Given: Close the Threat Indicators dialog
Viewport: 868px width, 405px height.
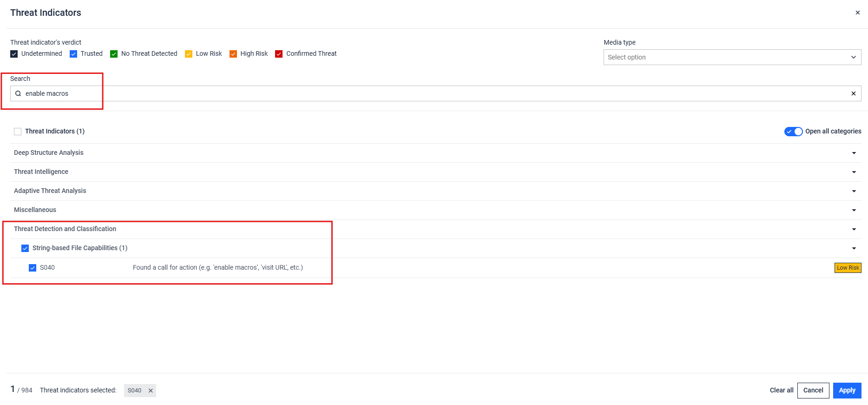Looking at the screenshot, I should (857, 13).
